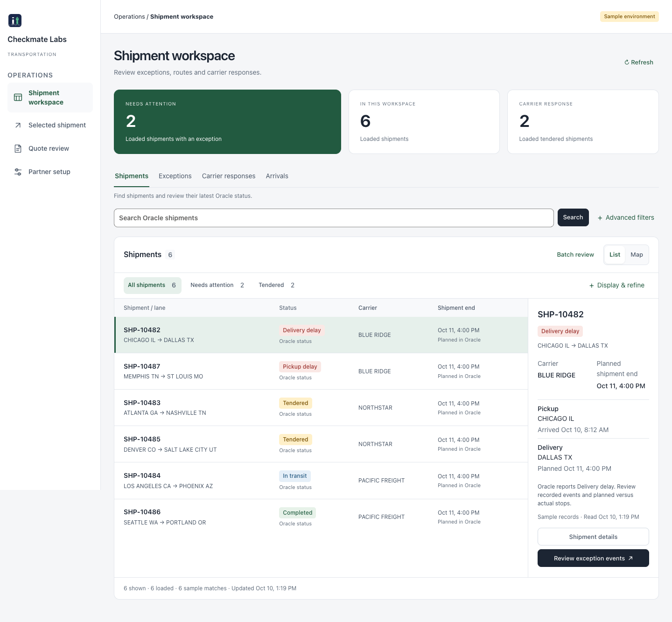Click the plus icon beside Display & refine
Screen dimensions: 672x622
pos(592,286)
